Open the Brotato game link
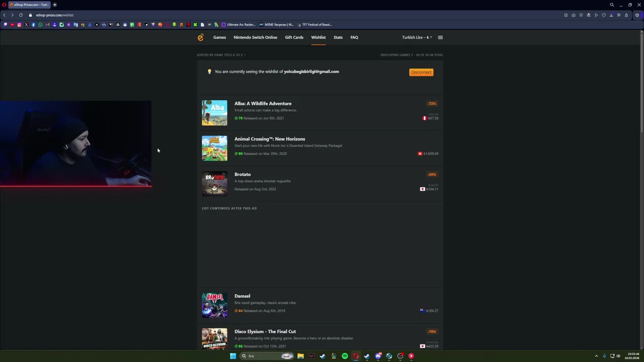Viewport: 644px width, 362px height. [242, 174]
